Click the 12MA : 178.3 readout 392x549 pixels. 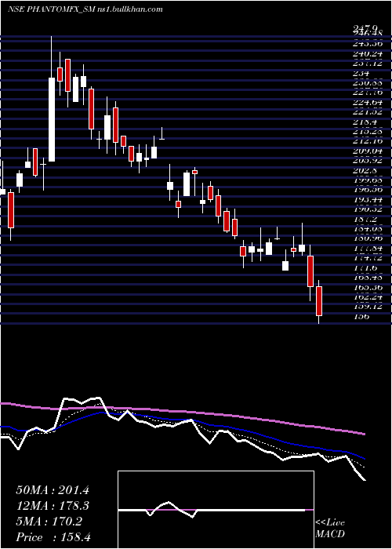coord(53,507)
